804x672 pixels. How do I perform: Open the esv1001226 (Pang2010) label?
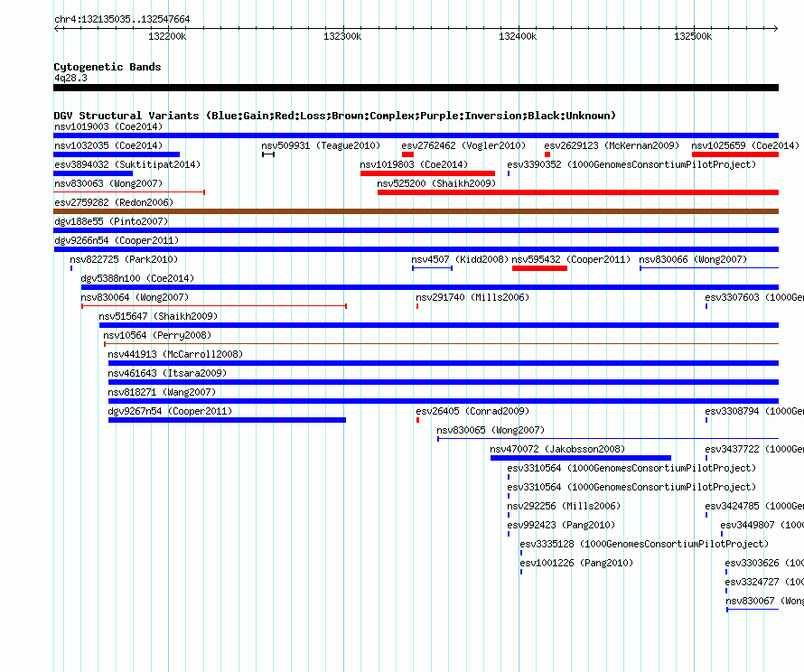coord(576,563)
